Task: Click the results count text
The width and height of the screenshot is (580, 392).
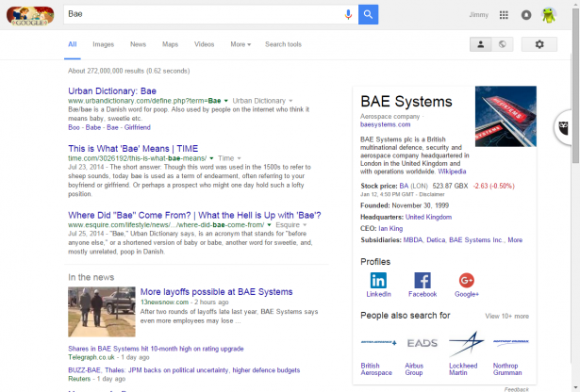Action: coord(128,71)
